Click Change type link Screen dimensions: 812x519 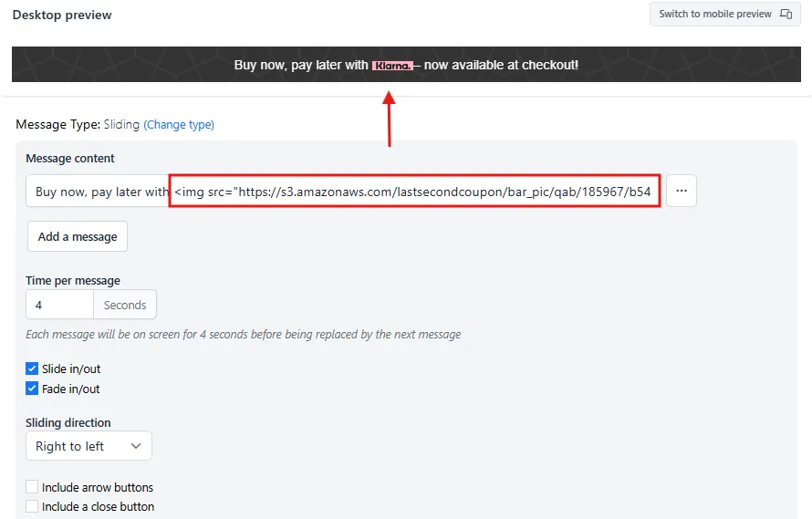coord(179,124)
